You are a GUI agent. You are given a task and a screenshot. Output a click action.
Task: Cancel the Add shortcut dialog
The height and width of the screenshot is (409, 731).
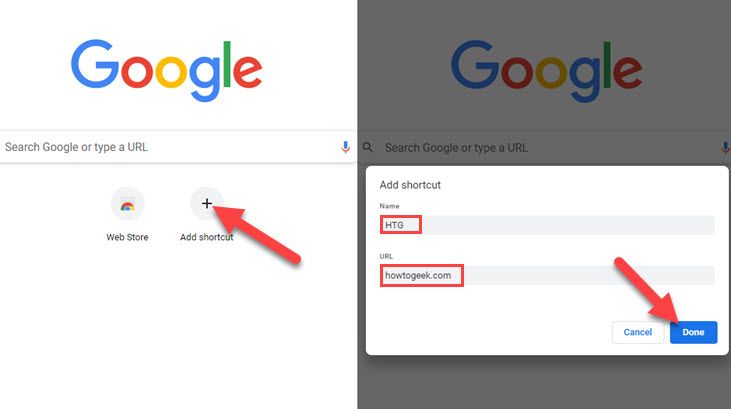[x=637, y=332]
